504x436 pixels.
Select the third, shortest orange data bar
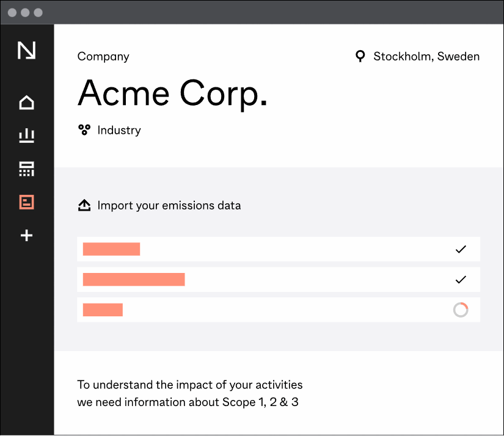point(103,310)
